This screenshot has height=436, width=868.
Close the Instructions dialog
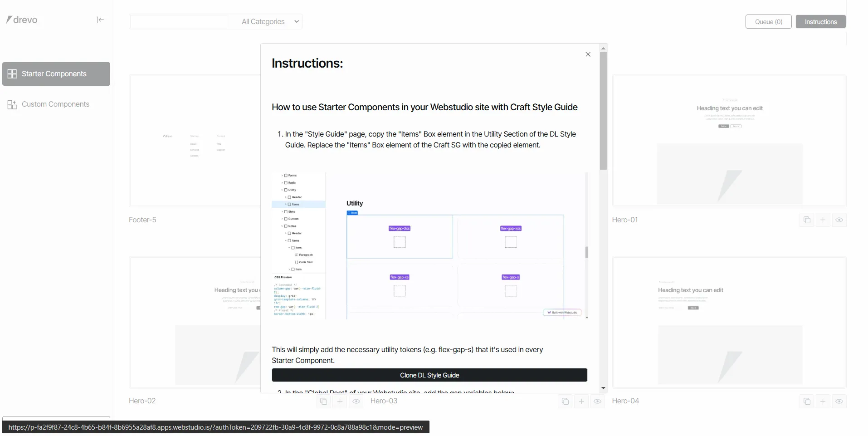588,54
